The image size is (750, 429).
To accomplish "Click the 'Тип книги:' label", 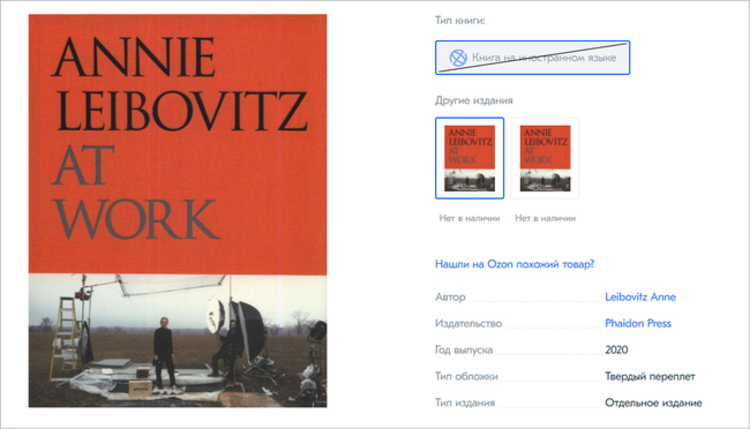I will (460, 21).
